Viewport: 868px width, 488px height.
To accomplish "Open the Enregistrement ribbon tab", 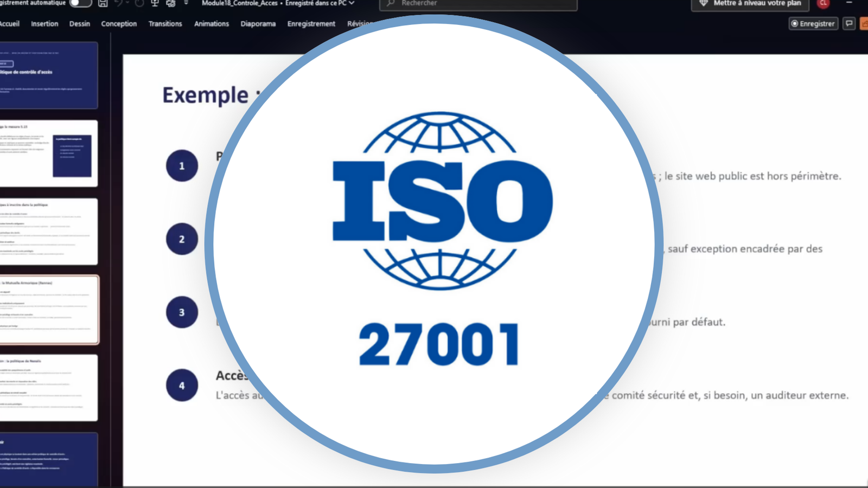I will click(311, 24).
